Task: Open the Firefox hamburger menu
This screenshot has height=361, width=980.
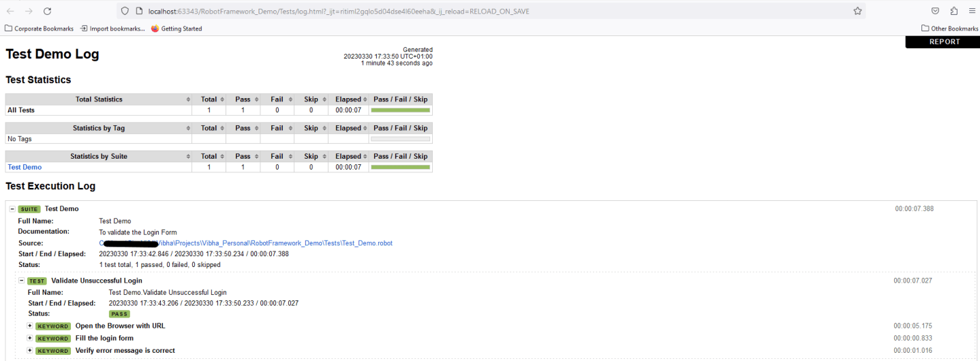Action: (x=971, y=11)
